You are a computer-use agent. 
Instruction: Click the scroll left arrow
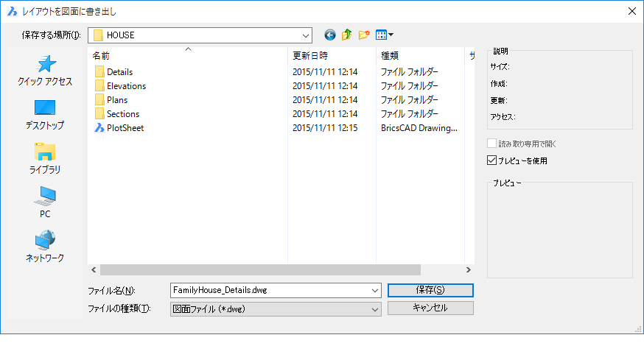pos(94,269)
